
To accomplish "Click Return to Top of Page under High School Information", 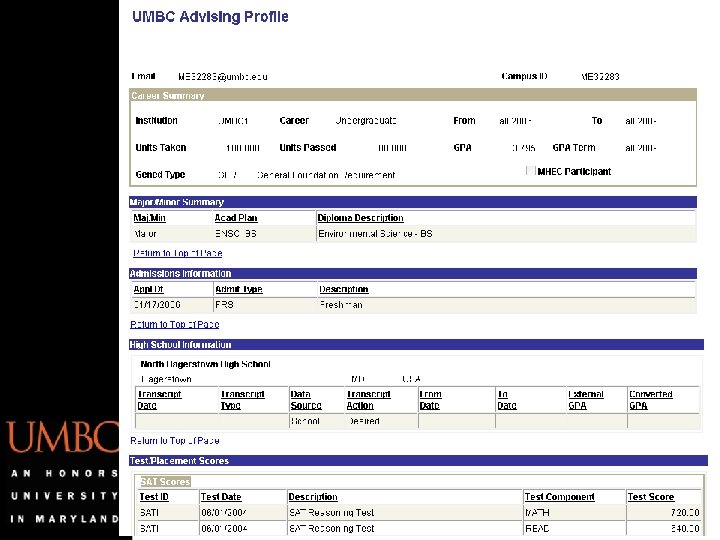I will [x=174, y=441].
